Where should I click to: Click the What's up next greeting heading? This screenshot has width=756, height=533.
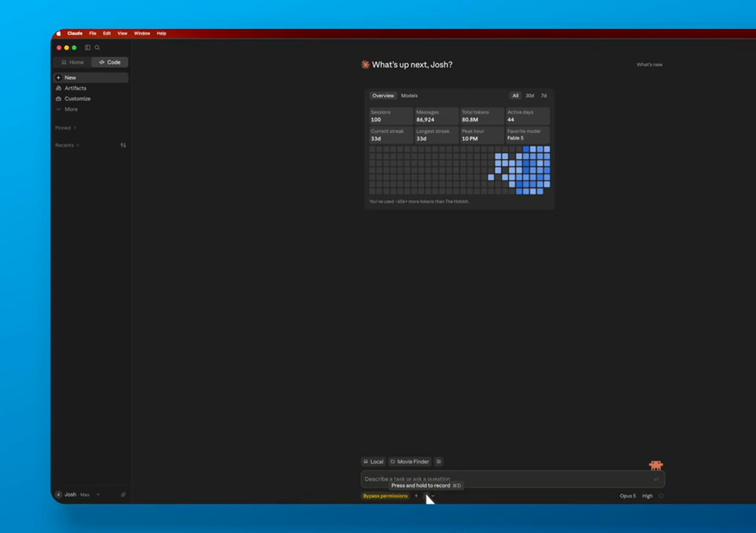click(x=412, y=64)
